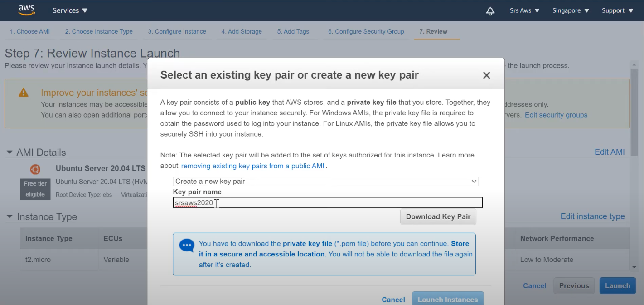Screen dimensions: 644x305
Task: Open the Singapore region selector
Action: [x=571, y=10]
